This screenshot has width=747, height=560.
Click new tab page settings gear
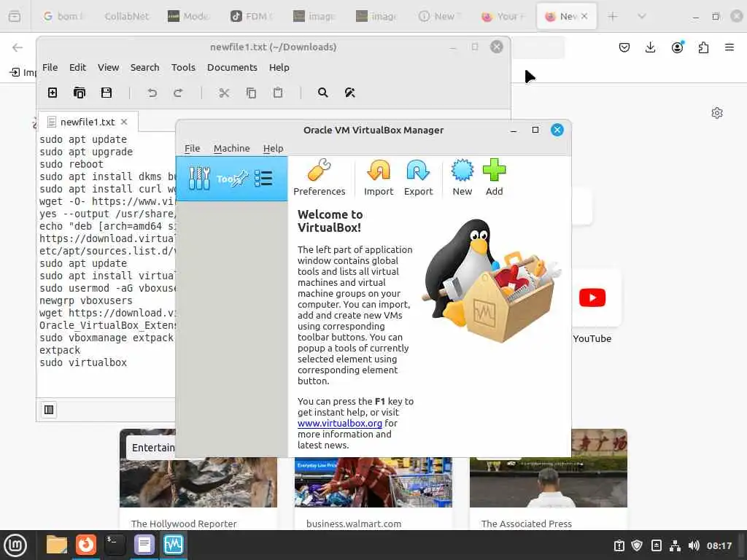717,113
